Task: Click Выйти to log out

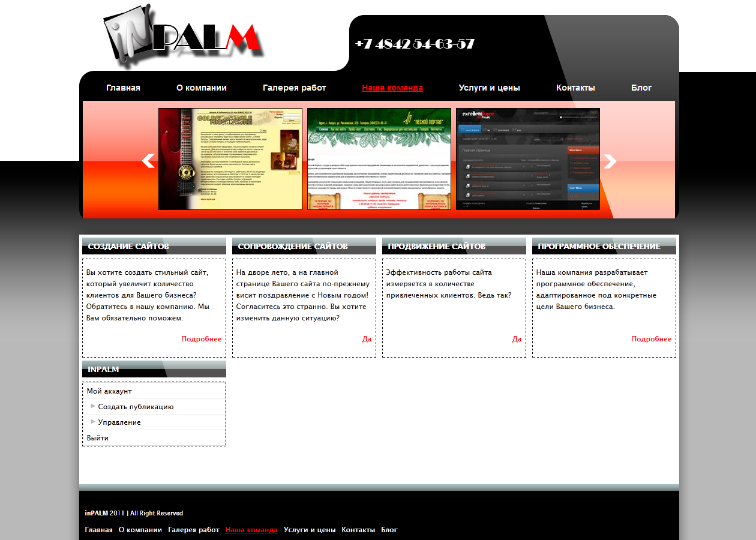Action: (x=98, y=438)
